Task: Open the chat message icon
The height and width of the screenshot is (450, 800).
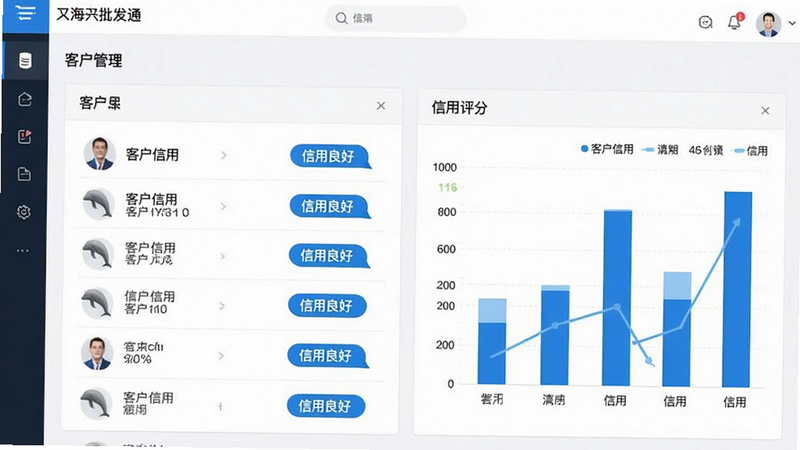Action: (705, 22)
